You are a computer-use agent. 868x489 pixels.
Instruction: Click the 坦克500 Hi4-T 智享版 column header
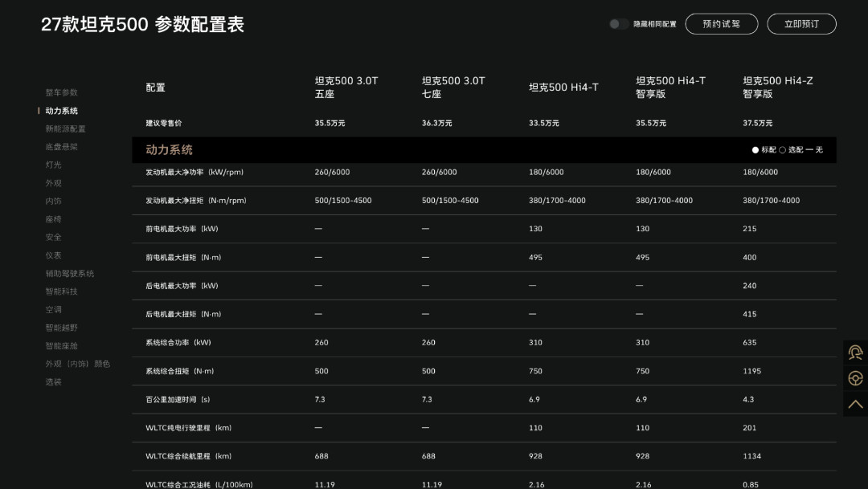670,88
